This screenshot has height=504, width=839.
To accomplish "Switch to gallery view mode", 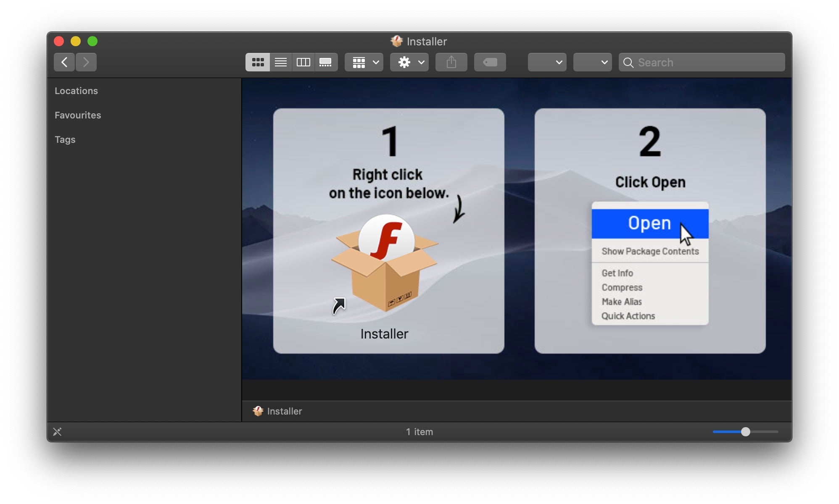I will tap(326, 62).
